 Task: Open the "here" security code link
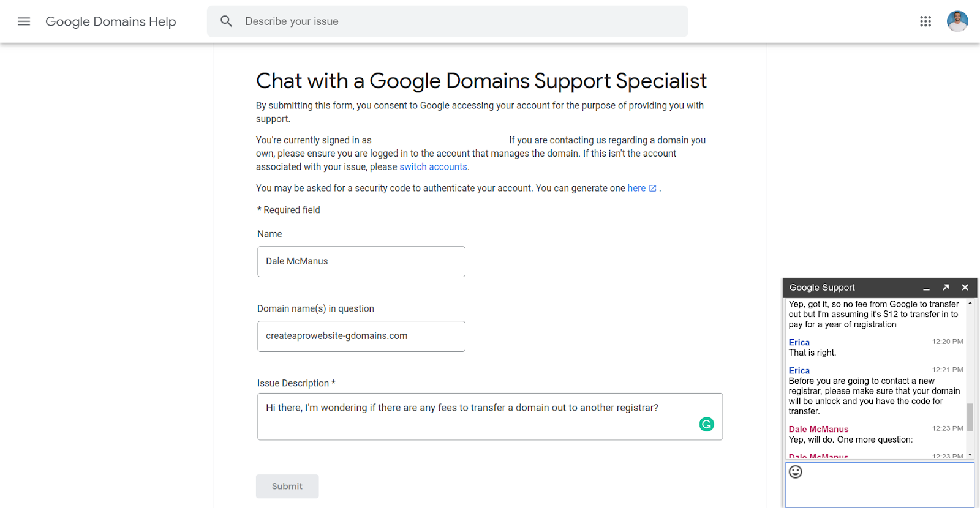(x=636, y=189)
